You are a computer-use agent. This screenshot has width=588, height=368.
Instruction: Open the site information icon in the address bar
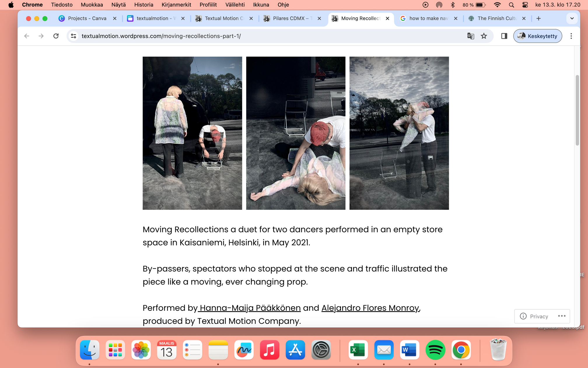73,36
